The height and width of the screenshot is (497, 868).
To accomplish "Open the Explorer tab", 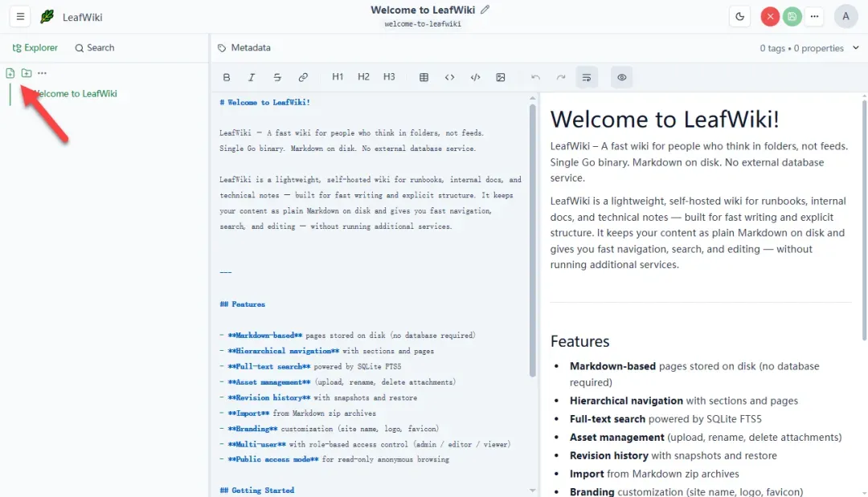I will pos(35,48).
